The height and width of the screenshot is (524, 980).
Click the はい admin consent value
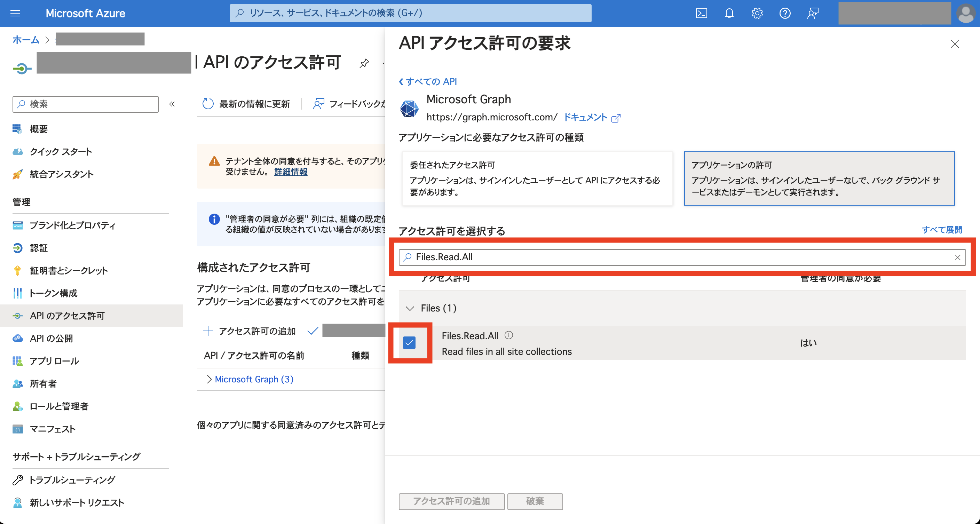coord(808,343)
